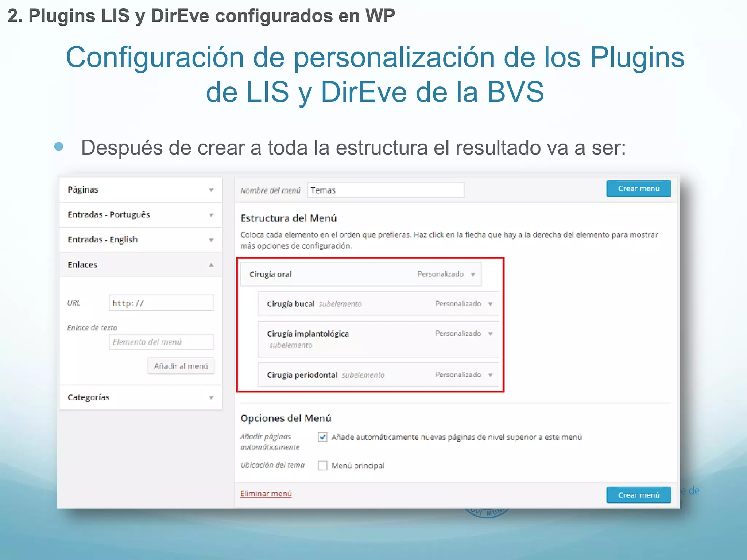Select the Categorías panel header
This screenshot has width=747, height=560.
(x=141, y=397)
